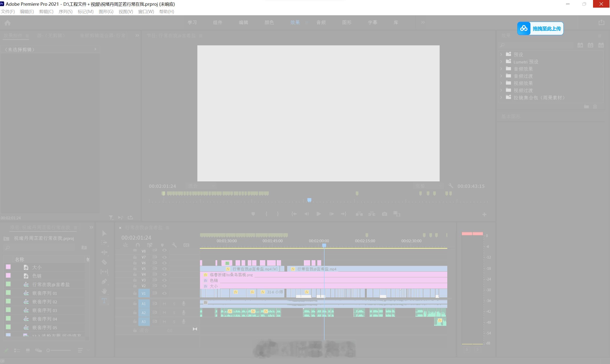The width and height of the screenshot is (610, 364).
Task: Expand the 预设 folder
Action: (x=501, y=54)
